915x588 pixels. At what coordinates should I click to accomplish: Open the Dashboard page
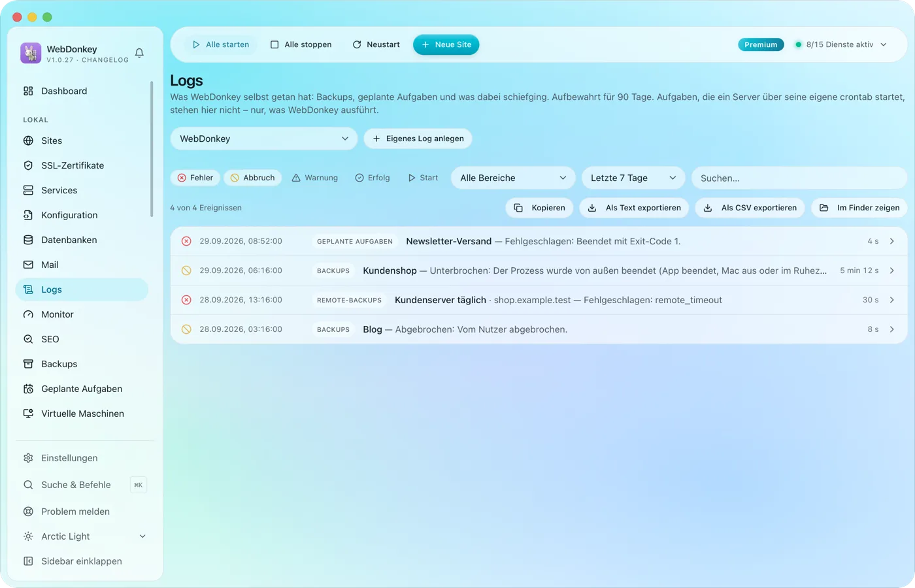82,91
